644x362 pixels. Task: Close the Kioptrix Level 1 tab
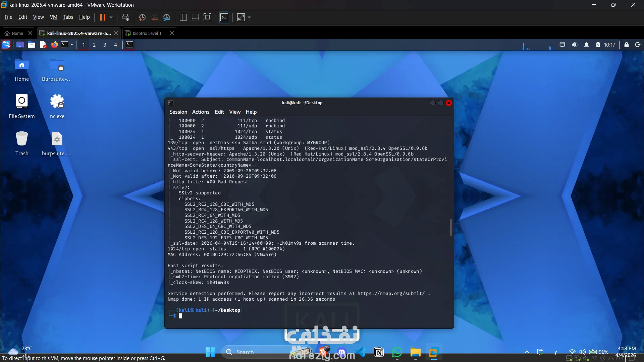[172, 33]
